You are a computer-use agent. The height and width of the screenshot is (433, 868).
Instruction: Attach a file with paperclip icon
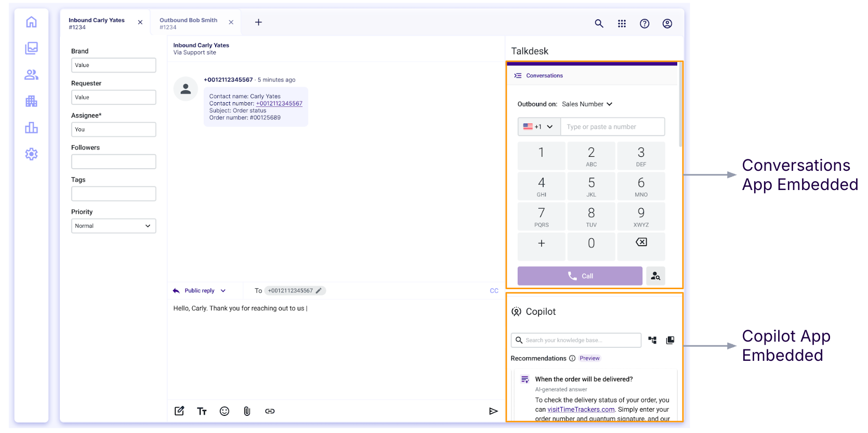click(x=247, y=411)
